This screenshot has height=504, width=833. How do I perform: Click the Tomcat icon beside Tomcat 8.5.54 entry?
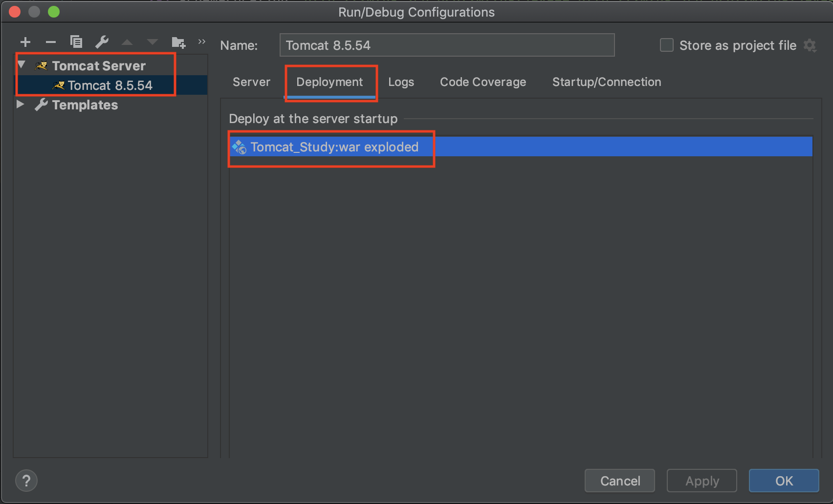59,85
